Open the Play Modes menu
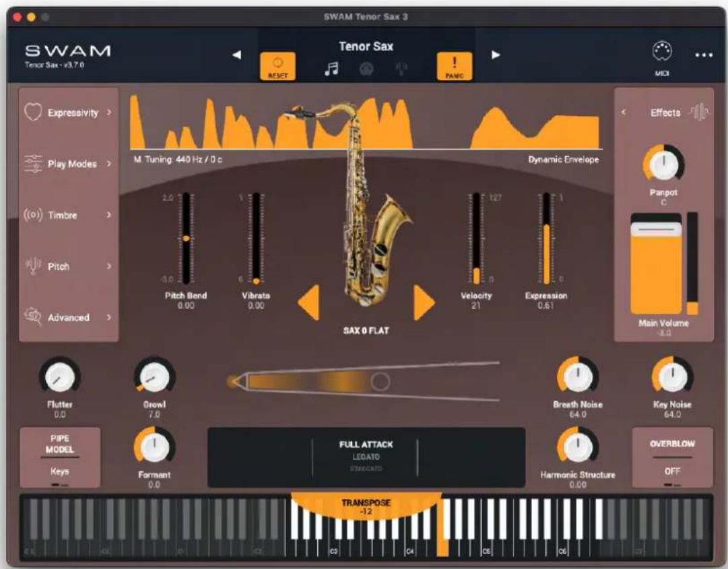Screen dimensions: 728x569 (x=69, y=164)
